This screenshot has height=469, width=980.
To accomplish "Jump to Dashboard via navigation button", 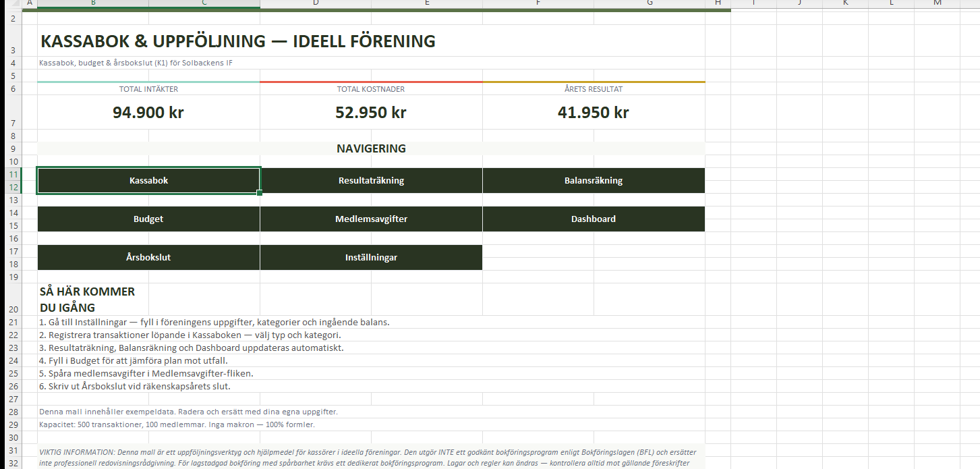I will tap(593, 219).
